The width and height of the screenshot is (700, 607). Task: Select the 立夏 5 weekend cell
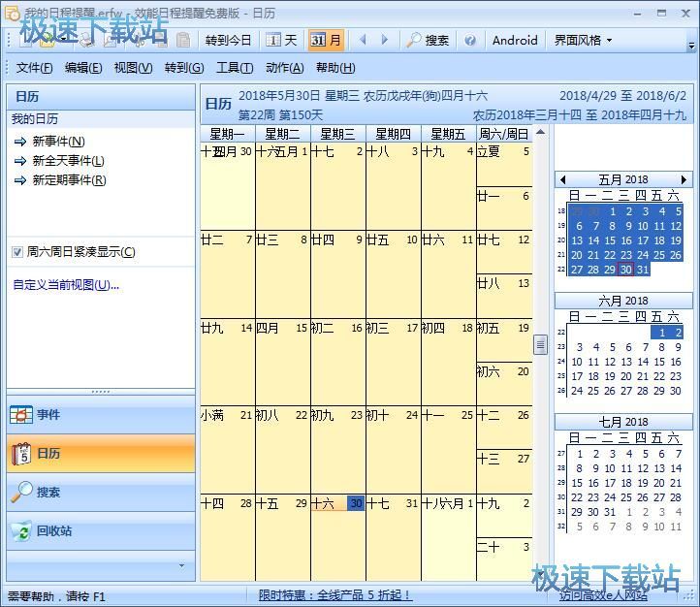(504, 165)
